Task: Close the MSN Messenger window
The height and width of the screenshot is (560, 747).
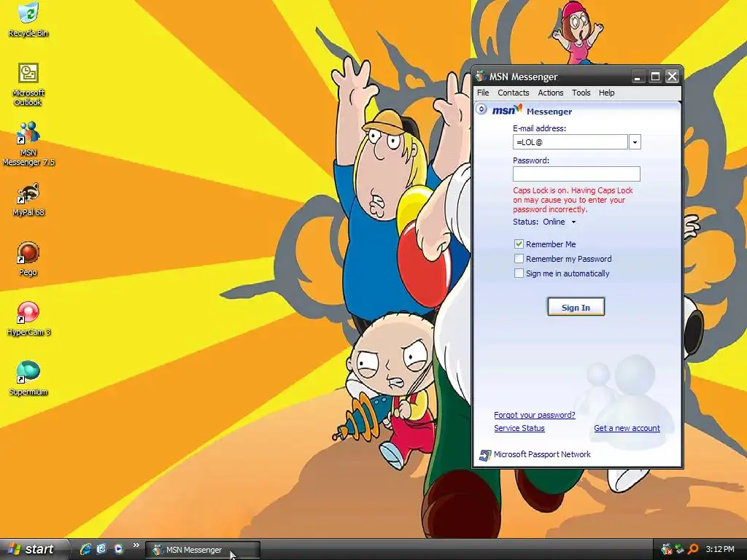Action: click(672, 76)
